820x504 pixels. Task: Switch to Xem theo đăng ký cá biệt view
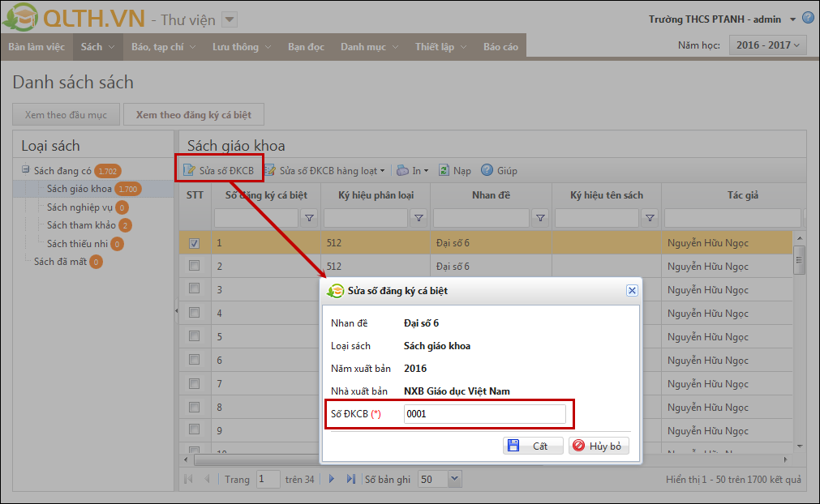(194, 114)
